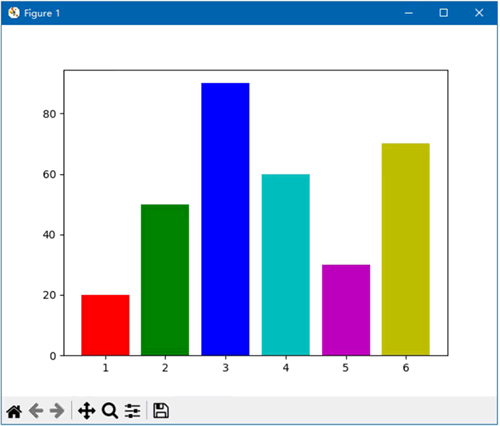Go forward to next view arrow
This screenshot has height=426, width=500.
coord(57,411)
